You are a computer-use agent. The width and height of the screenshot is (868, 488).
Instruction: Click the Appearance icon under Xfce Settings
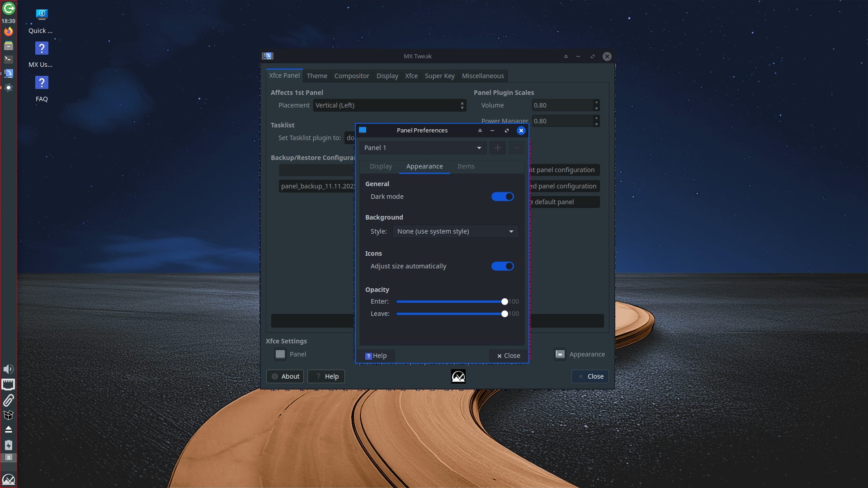pos(560,354)
